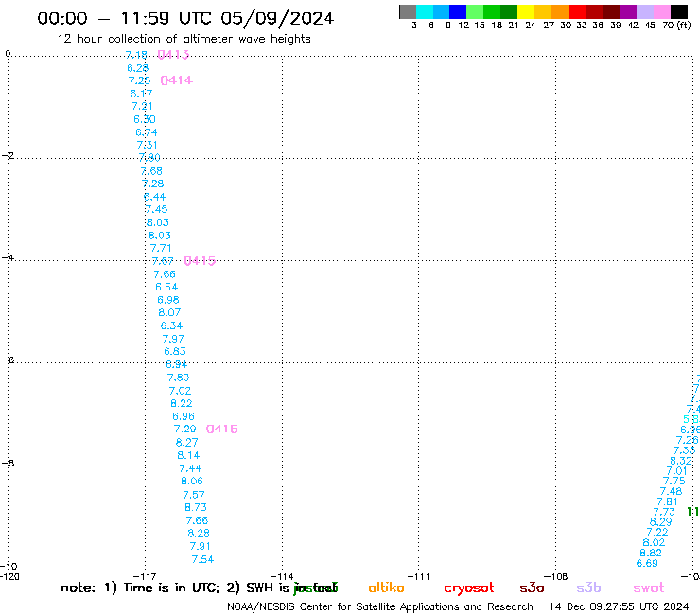Click the latitude axis label -6
Viewport: 700px width, 615px height.
(8, 360)
